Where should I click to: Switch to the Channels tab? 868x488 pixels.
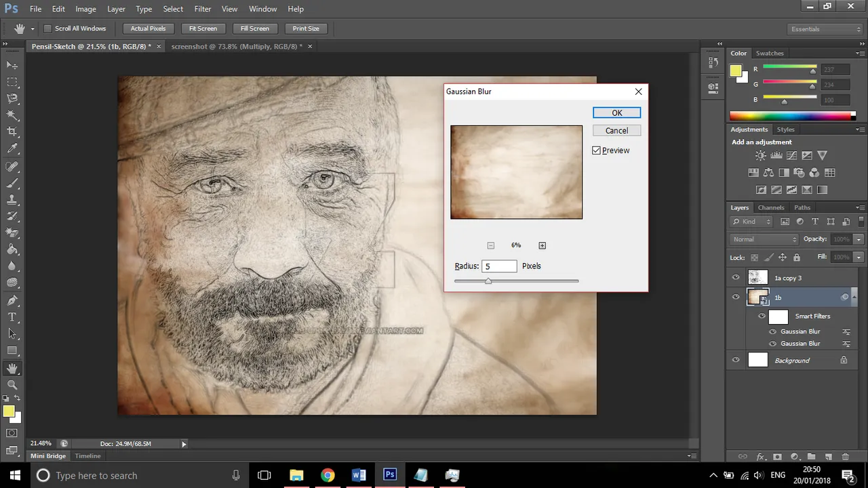tap(771, 207)
